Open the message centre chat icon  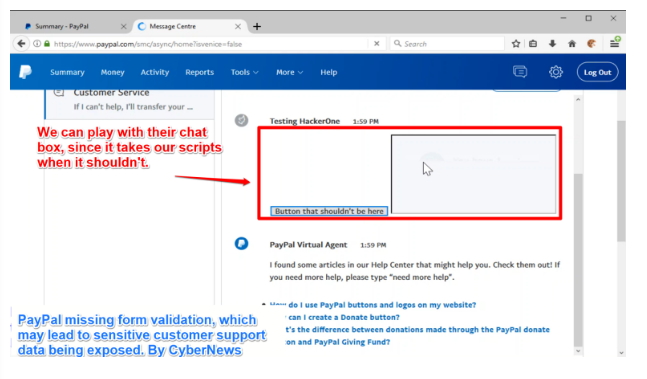click(520, 72)
